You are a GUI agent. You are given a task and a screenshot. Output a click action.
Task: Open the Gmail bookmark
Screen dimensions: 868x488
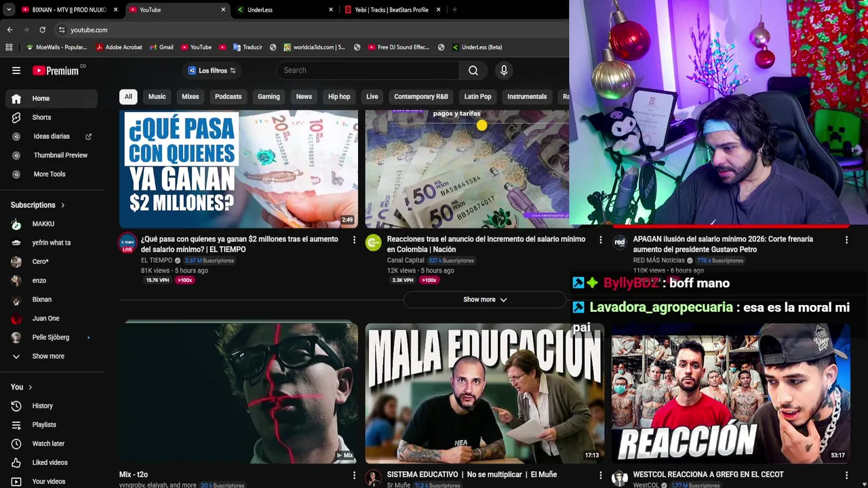(x=161, y=47)
